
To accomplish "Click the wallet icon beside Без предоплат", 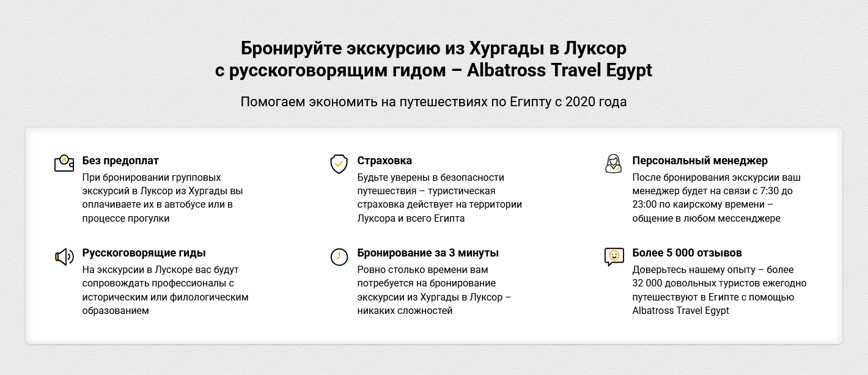I will click(x=64, y=164).
